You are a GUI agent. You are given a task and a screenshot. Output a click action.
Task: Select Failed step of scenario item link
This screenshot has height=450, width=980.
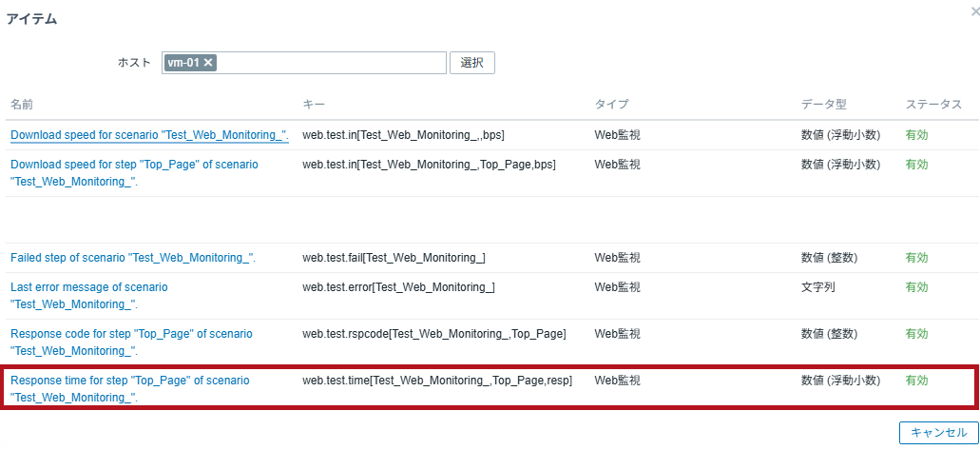click(x=133, y=257)
